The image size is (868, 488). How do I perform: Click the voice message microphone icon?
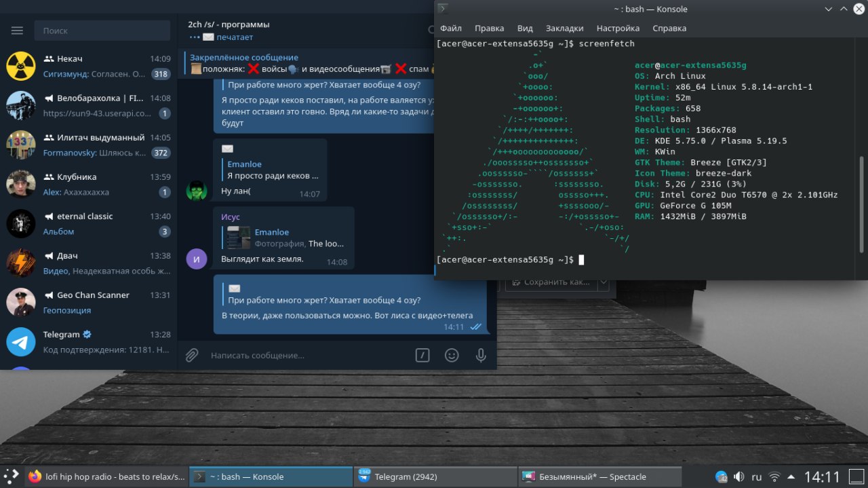[481, 355]
